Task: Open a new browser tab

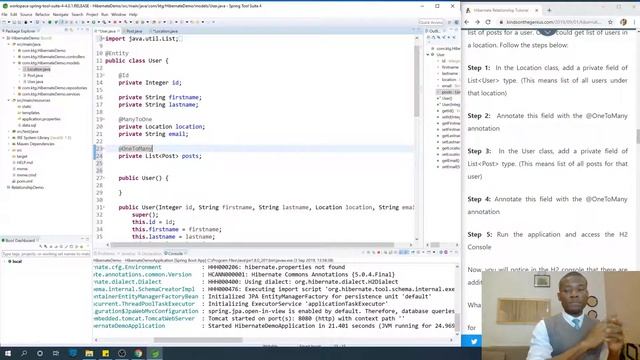Action: coord(549,10)
